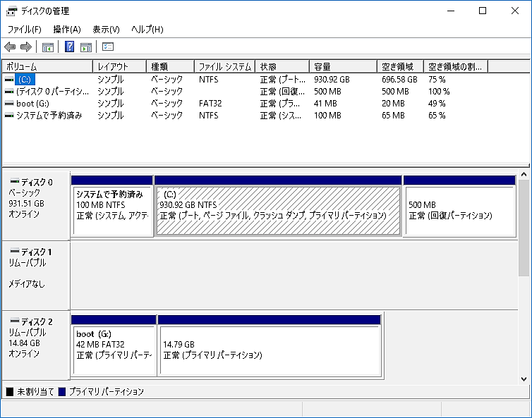Click the settings checklist toolbar icon
Screen dimensions: 532x418
tap(108, 47)
